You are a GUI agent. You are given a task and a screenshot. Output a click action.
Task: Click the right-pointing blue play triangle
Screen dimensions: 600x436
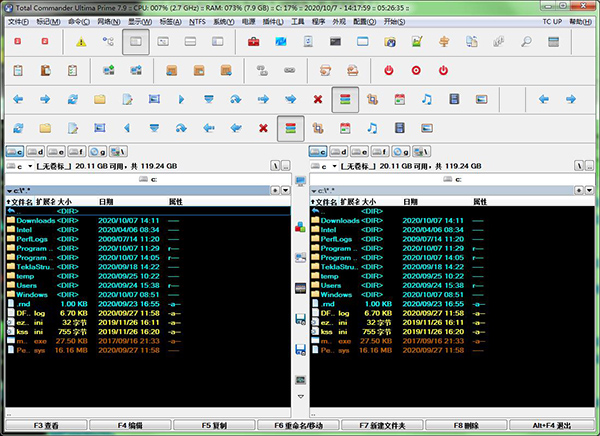(181, 100)
